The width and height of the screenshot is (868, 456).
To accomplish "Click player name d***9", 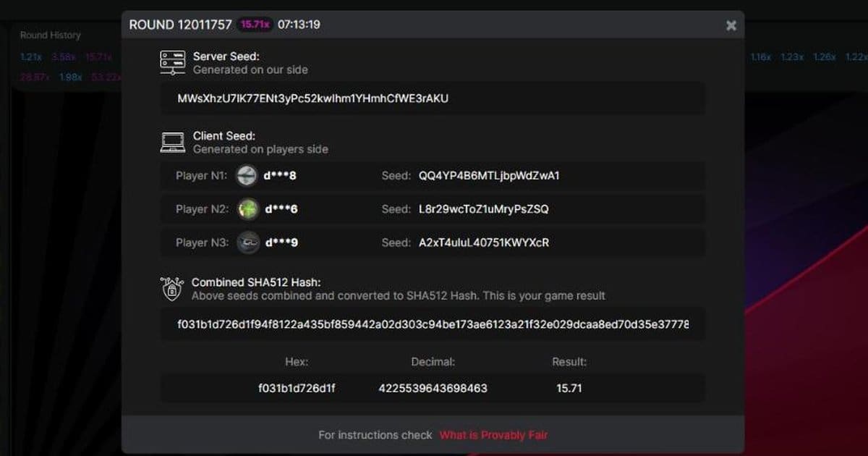I will pos(281,242).
